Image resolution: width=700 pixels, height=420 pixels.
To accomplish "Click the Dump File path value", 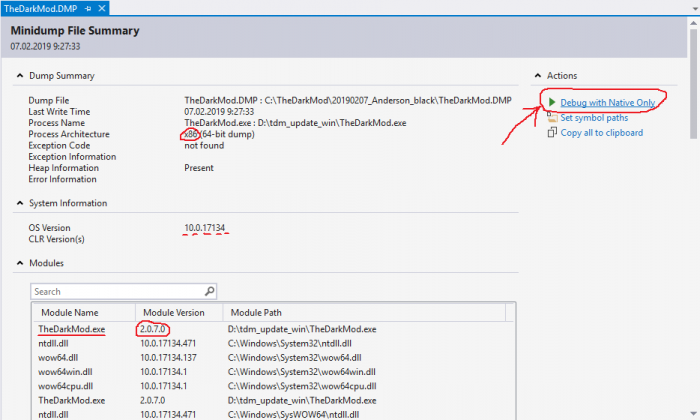I will click(348, 100).
